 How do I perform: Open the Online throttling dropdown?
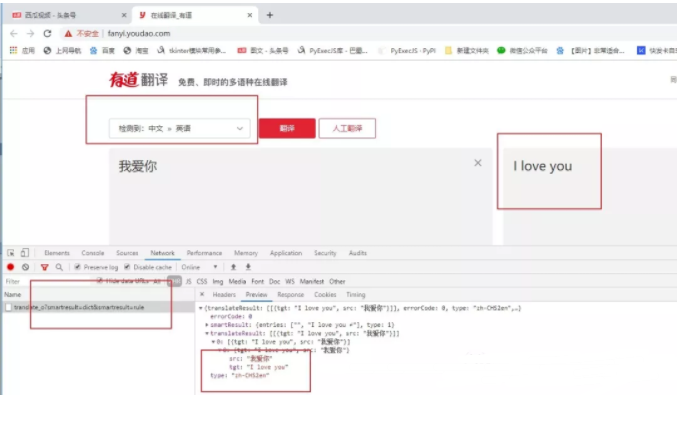(199, 267)
